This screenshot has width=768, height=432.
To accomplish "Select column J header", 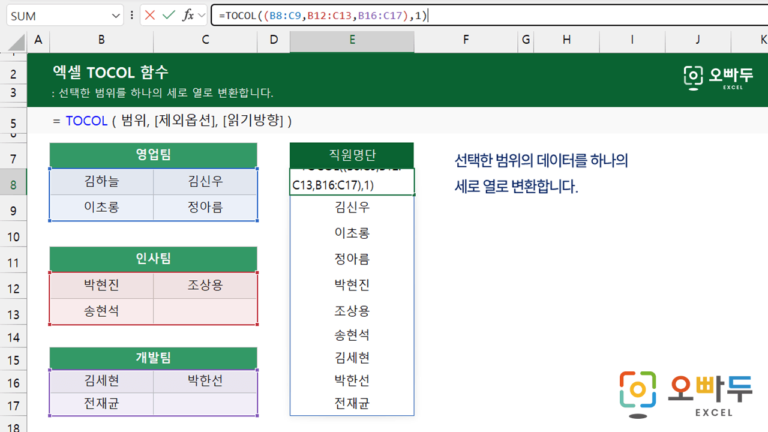I will click(697, 40).
